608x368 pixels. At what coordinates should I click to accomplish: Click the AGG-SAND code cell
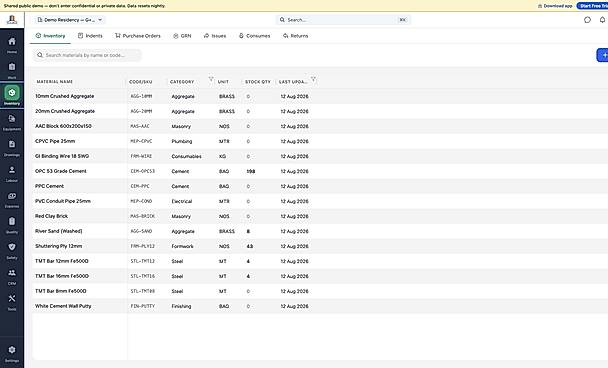point(141,231)
